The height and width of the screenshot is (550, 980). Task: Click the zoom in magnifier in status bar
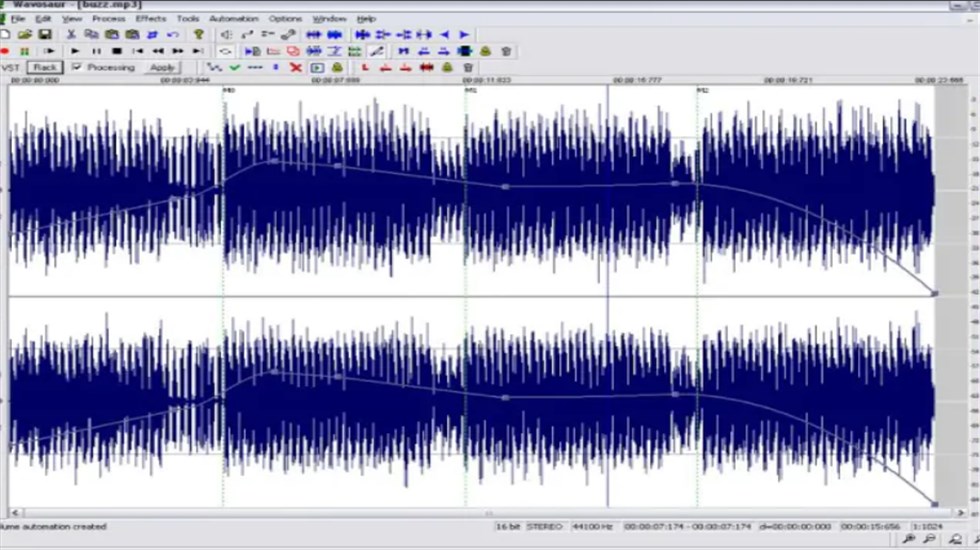[x=909, y=539]
